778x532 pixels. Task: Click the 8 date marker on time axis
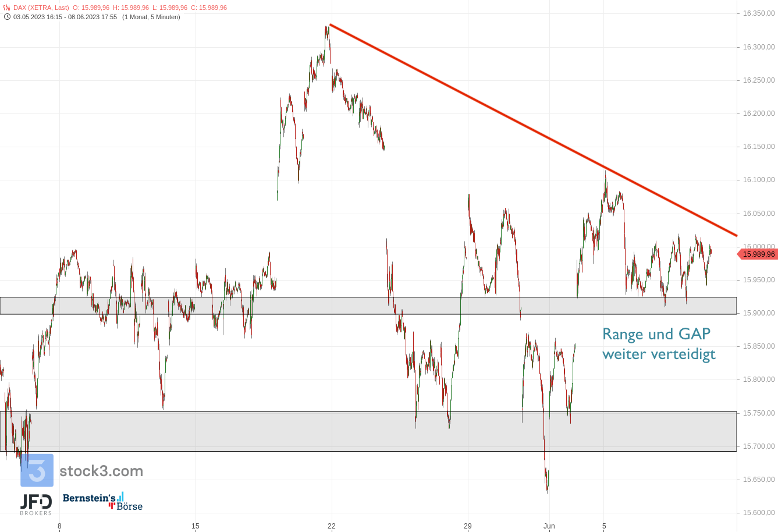point(59,526)
